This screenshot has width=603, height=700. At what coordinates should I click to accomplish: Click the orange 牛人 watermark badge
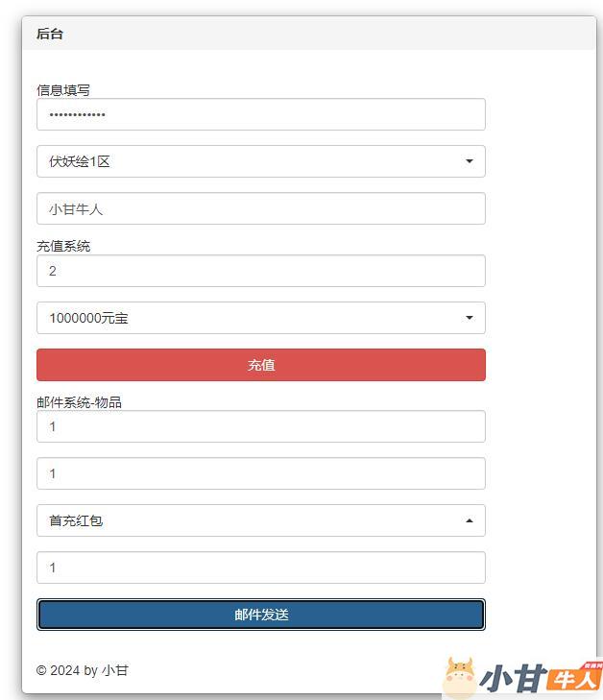point(574,678)
